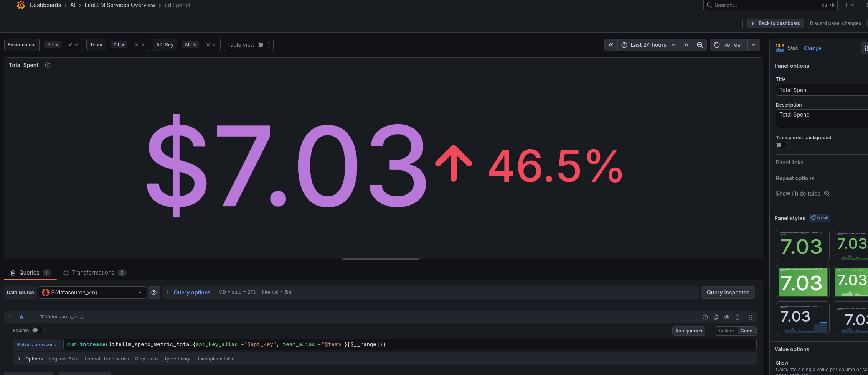Toggle the Explain switch
868x375 pixels.
coord(38,330)
